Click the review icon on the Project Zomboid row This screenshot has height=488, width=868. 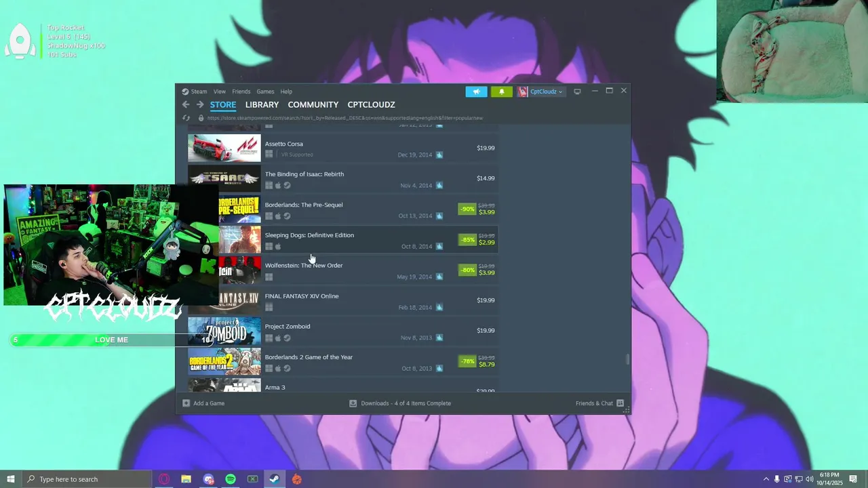(439, 338)
